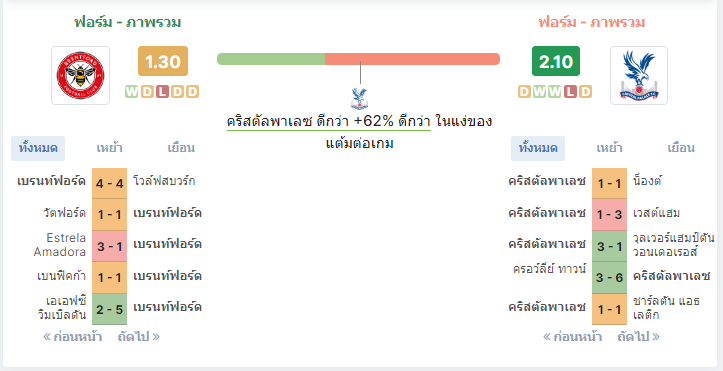Go to ก่อนหน้า under Brentford matches
Image resolution: width=723 pixels, height=371 pixels.
[72, 337]
